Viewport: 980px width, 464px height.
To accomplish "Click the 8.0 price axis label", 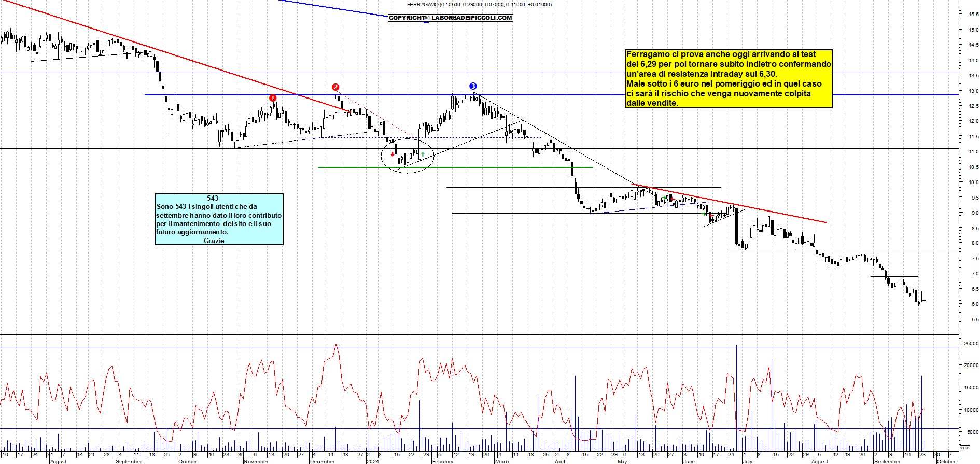I will 975,243.
